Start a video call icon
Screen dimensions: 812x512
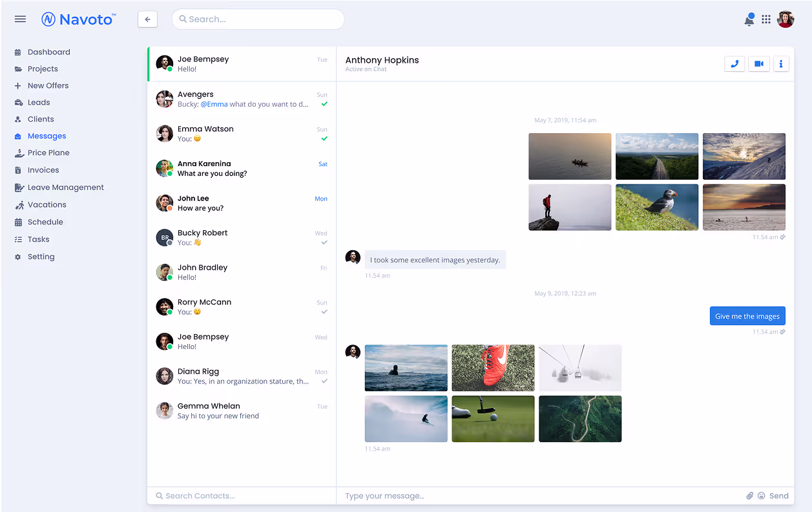[759, 64]
